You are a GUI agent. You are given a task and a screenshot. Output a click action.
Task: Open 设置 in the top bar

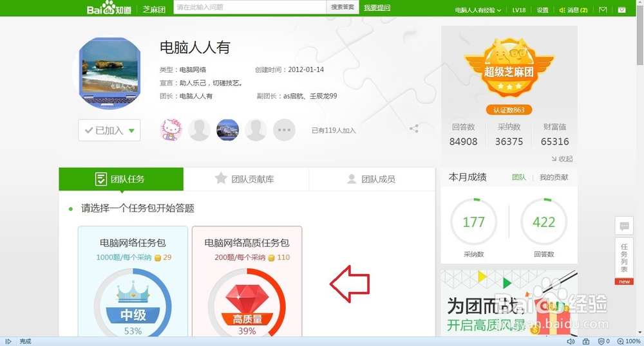pos(542,10)
